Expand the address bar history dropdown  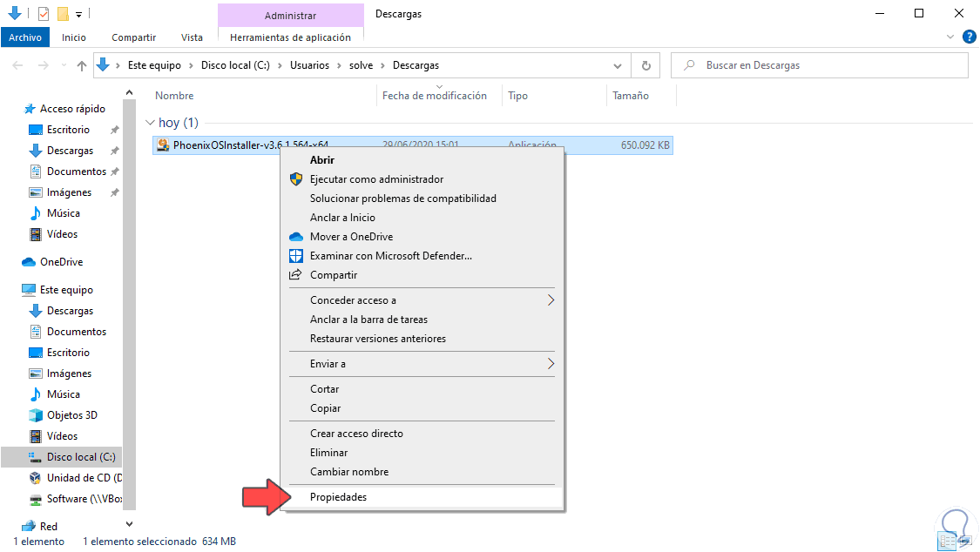click(x=618, y=65)
